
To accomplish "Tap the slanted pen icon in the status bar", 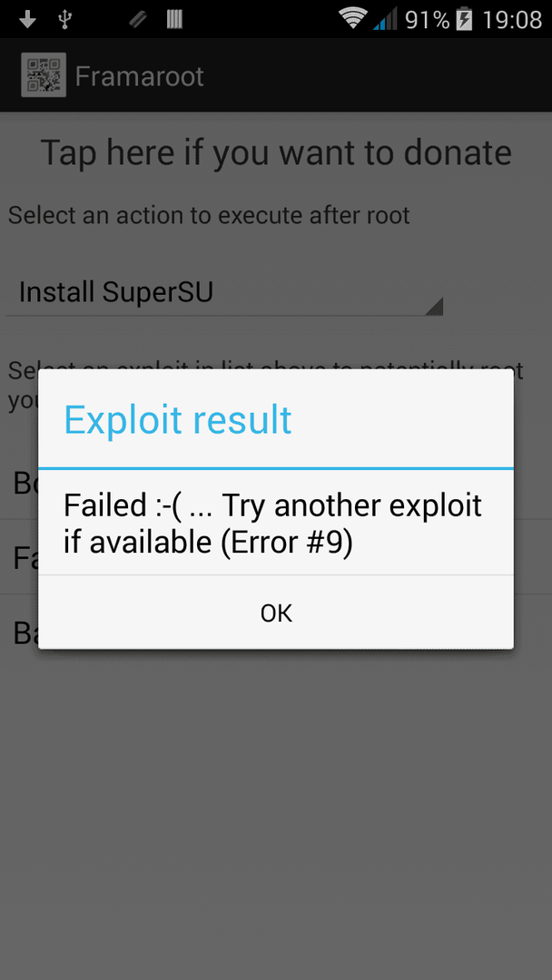I will click(137, 20).
